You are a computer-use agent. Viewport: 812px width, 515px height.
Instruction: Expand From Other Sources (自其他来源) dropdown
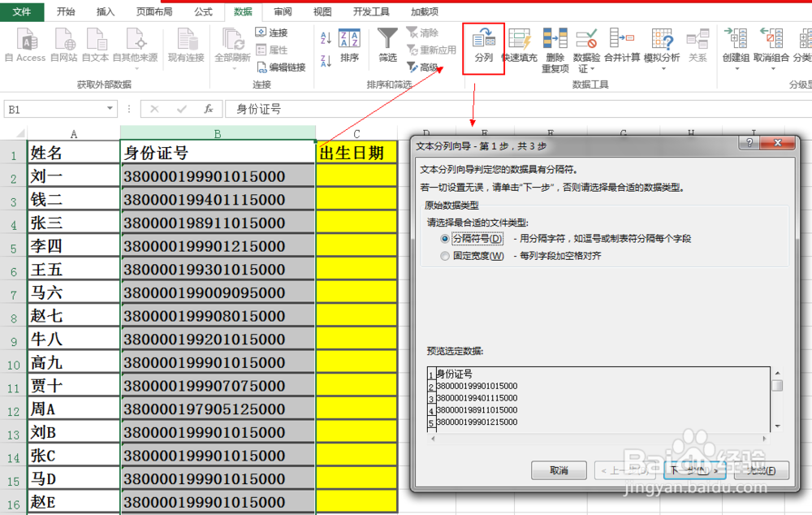pyautogui.click(x=136, y=68)
